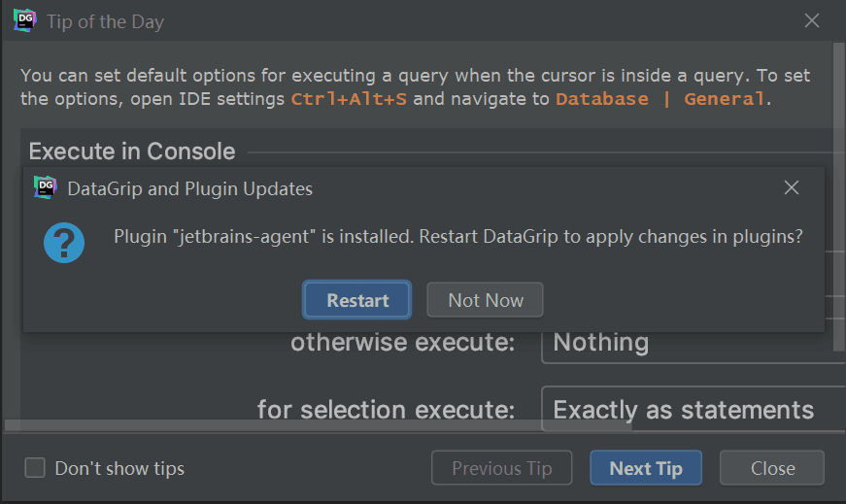846x504 pixels.
Task: Choose Not Now to postpone restart
Action: [x=485, y=300]
